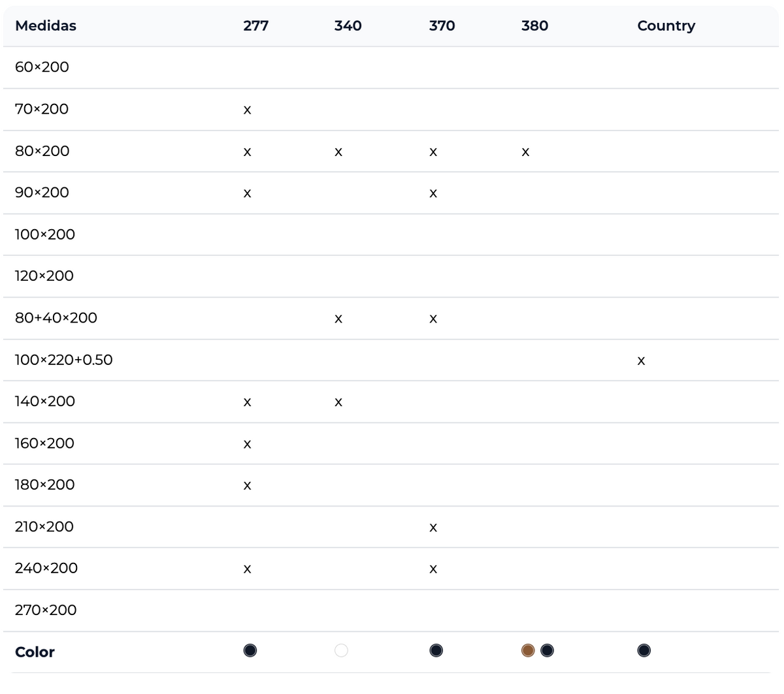Select the white color swatch under 340
This screenshot has height=694, width=784.
tap(341, 650)
